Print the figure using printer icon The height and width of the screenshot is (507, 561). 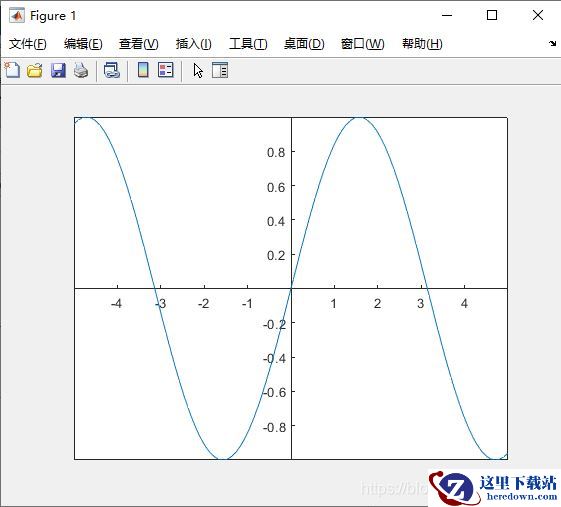(81, 70)
